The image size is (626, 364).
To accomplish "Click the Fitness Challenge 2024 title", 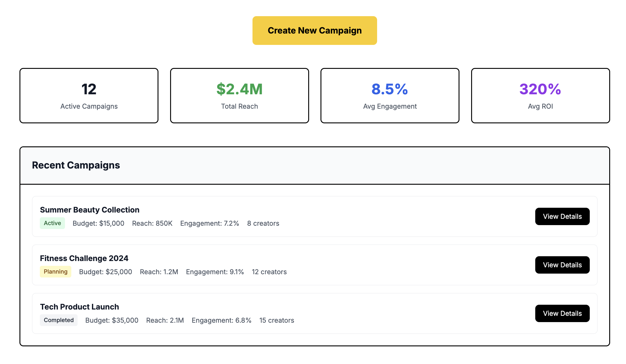I will (x=84, y=258).
